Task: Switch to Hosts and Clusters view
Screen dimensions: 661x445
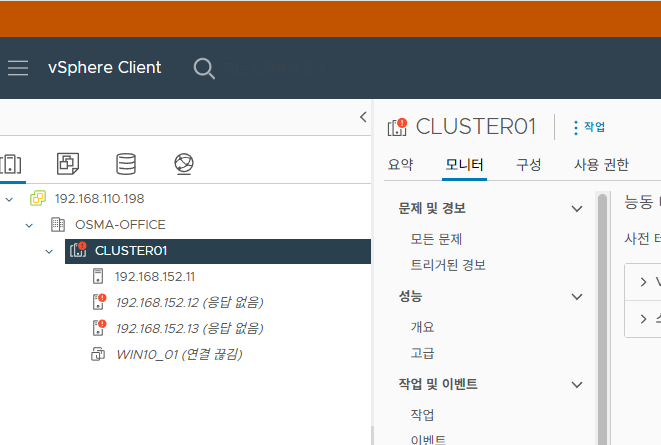Action: click(11, 164)
